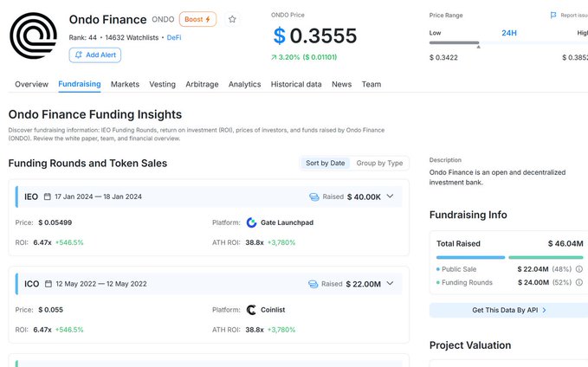Open the Overview tab
Viewport: 588px width, 367px height.
31,84
